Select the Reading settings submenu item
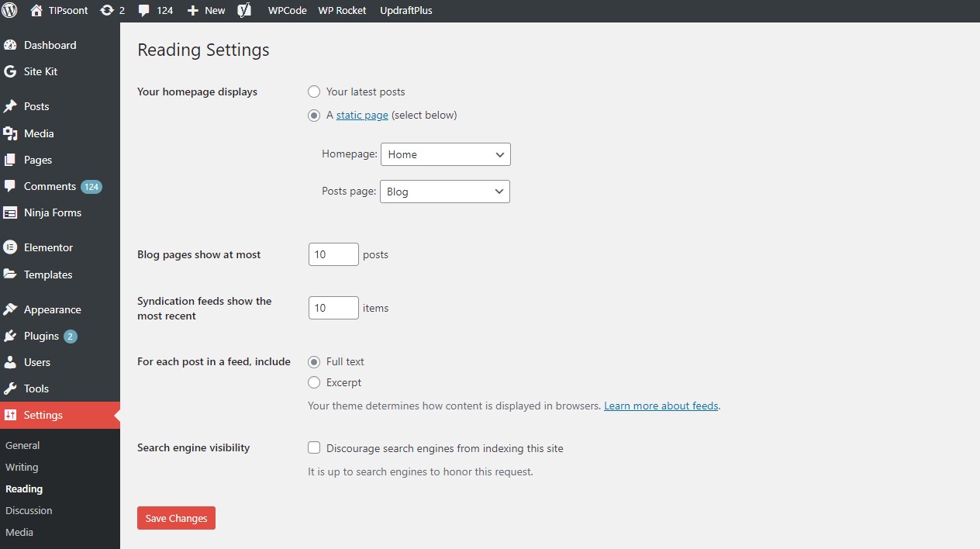The width and height of the screenshot is (980, 549). click(x=24, y=489)
